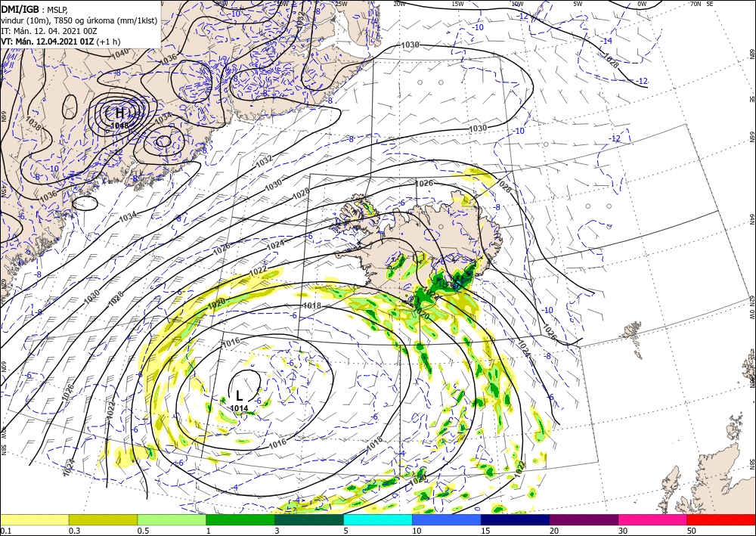
Task: Click the legend value 50
Action: coord(691,531)
